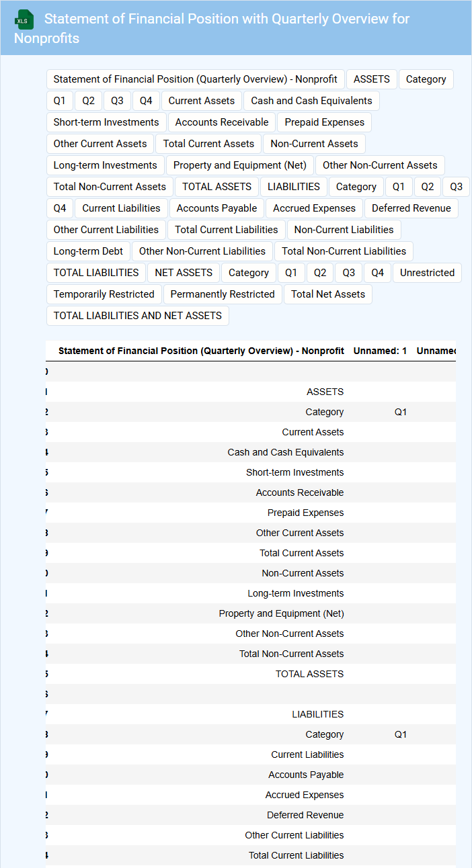Select the Temporarily Restricted tag

tap(104, 294)
